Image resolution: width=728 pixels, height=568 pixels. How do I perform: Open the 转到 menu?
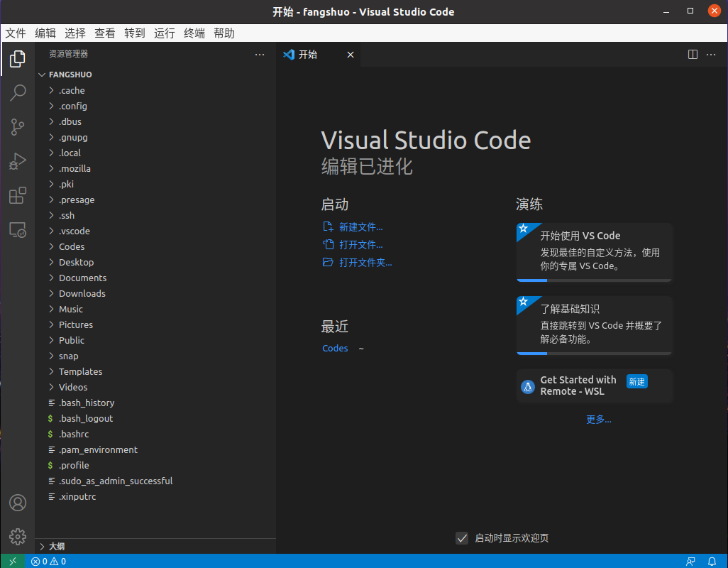click(x=135, y=33)
